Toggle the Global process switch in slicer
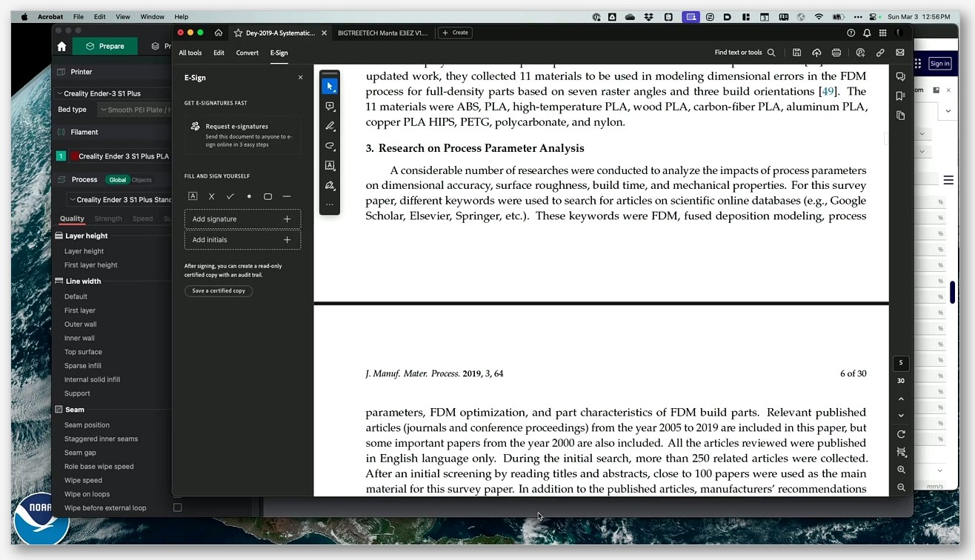The image size is (975, 560). tap(117, 179)
